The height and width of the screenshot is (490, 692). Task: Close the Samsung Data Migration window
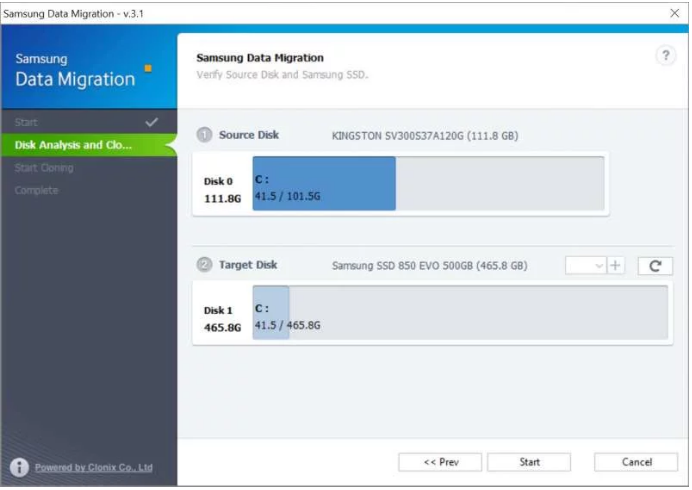(x=674, y=13)
